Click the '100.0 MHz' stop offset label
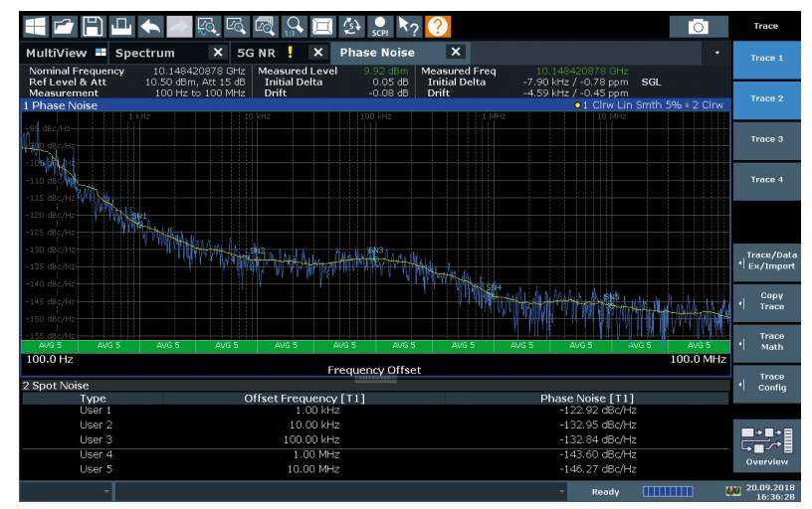 (698, 359)
